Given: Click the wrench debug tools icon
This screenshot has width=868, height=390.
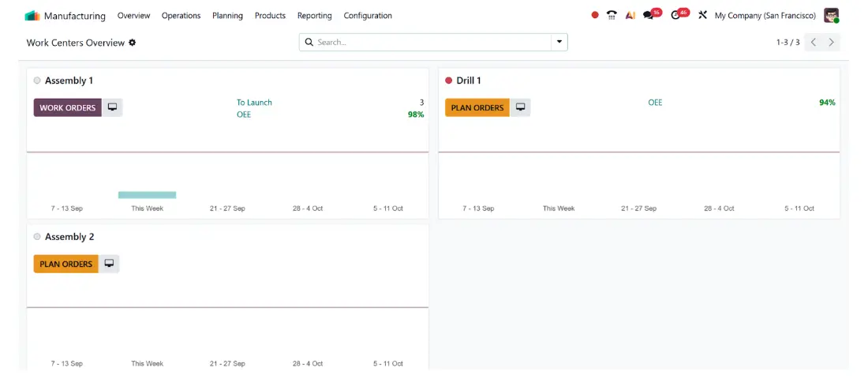Looking at the screenshot, I should (702, 16).
